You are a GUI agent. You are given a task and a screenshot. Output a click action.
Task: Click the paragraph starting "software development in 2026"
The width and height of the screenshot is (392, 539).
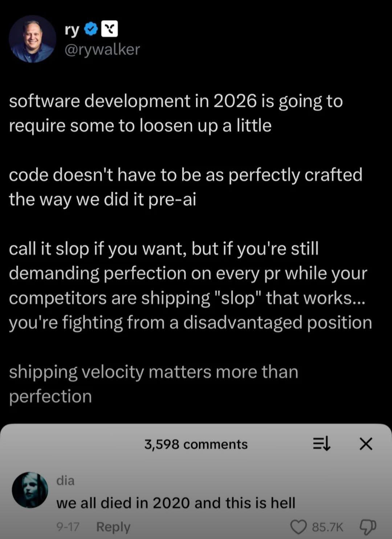coord(176,113)
